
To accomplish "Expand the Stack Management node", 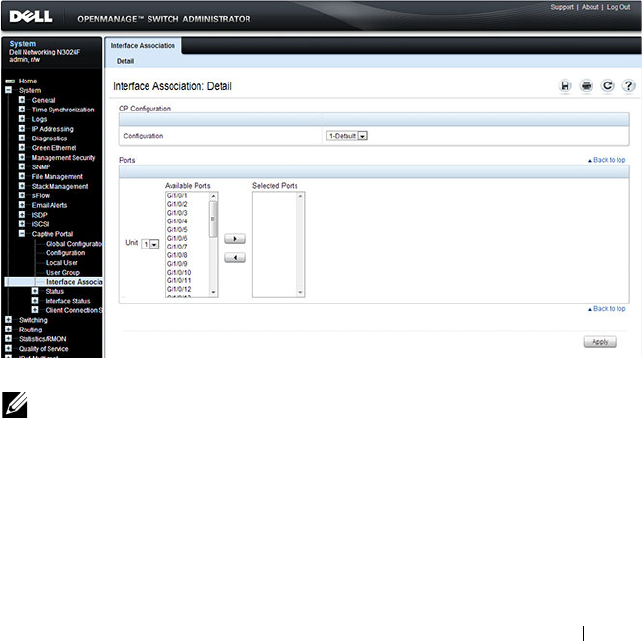I will coord(22,186).
